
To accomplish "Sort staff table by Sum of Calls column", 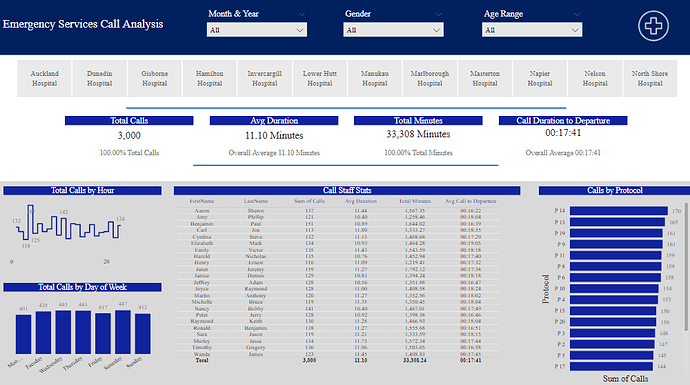I will pos(309,201).
